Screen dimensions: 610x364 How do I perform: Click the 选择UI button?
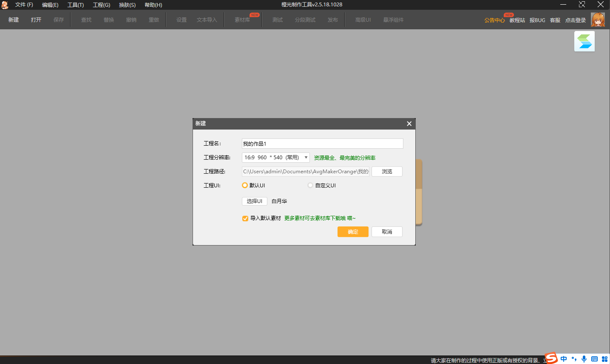(254, 201)
